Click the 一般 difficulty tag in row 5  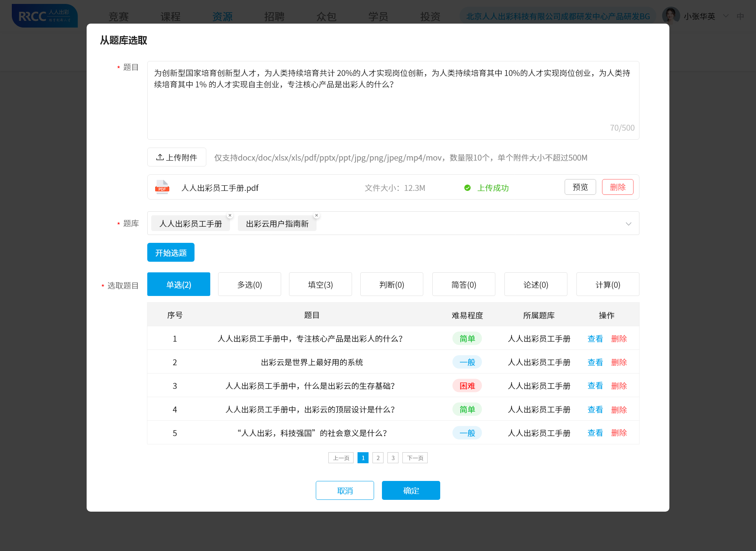(467, 433)
